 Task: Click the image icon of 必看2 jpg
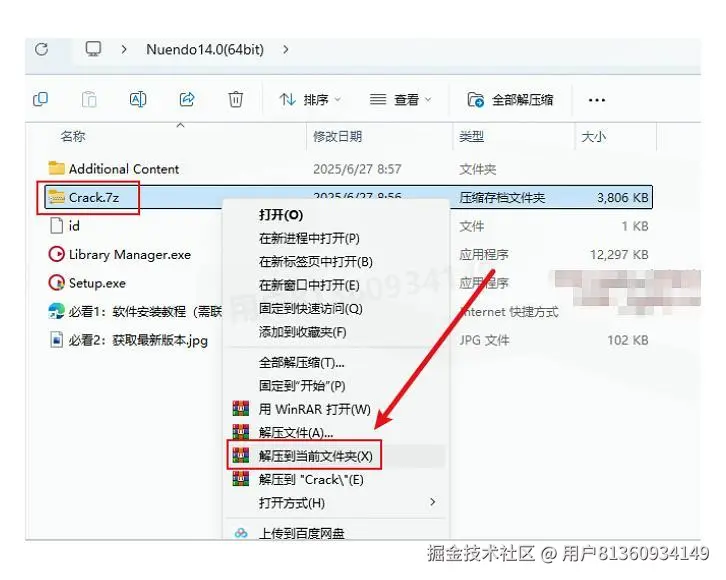(x=56, y=340)
